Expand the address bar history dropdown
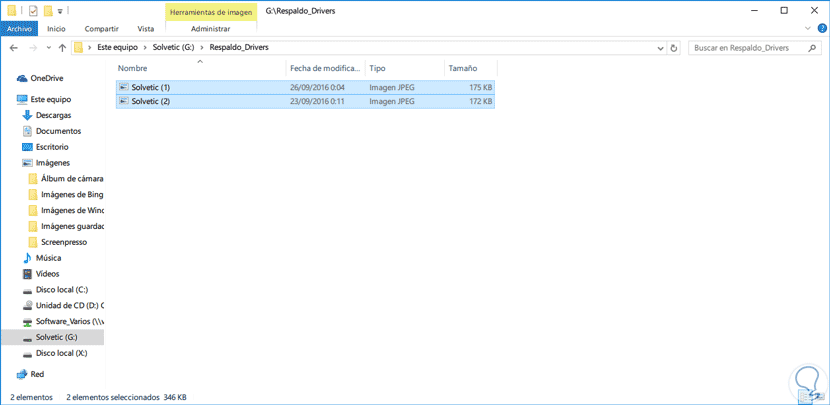 pyautogui.click(x=660, y=48)
